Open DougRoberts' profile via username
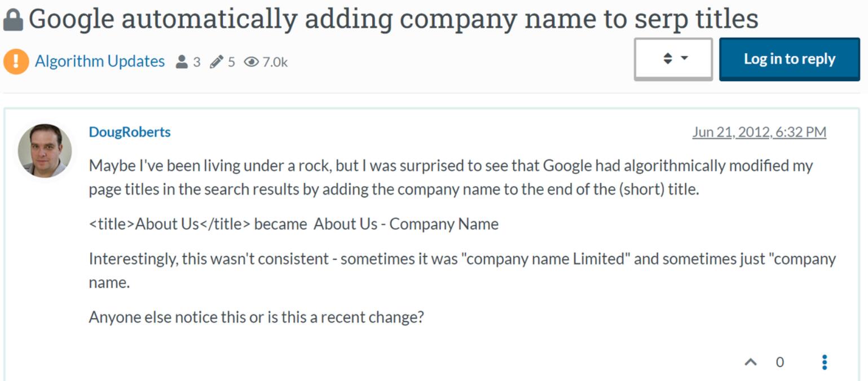868x381 pixels. [x=130, y=132]
